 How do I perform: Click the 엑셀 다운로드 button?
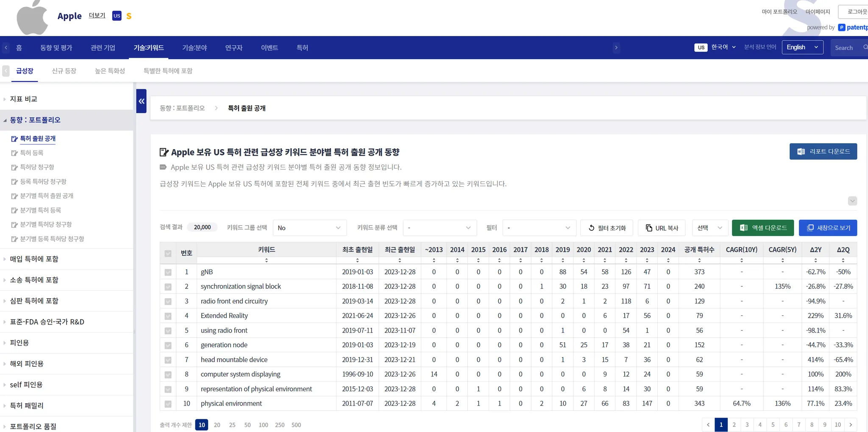click(x=763, y=228)
